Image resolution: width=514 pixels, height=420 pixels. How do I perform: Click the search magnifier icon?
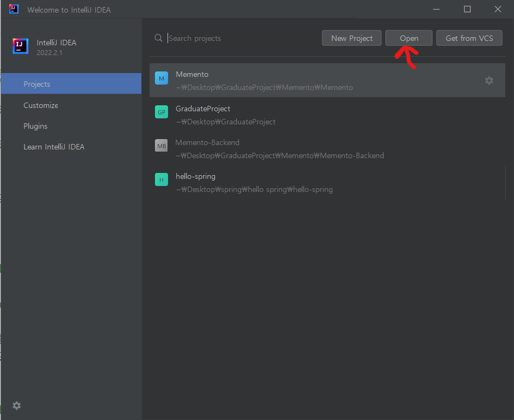158,38
